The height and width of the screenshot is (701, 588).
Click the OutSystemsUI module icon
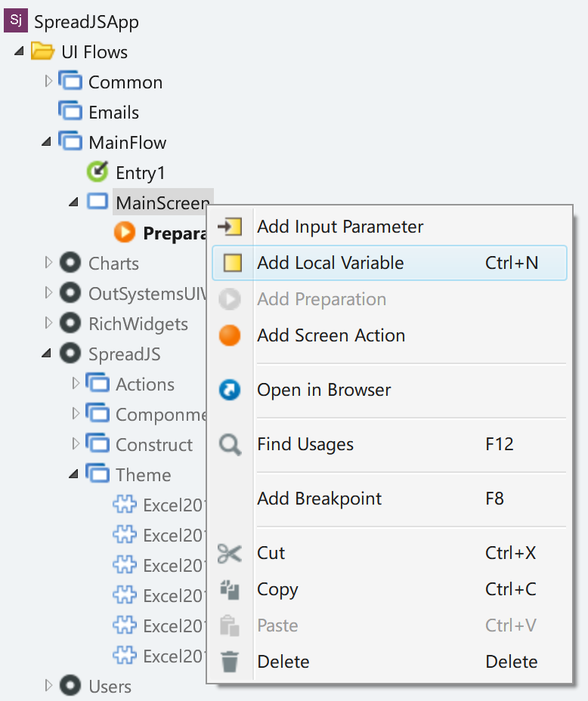pos(70,293)
